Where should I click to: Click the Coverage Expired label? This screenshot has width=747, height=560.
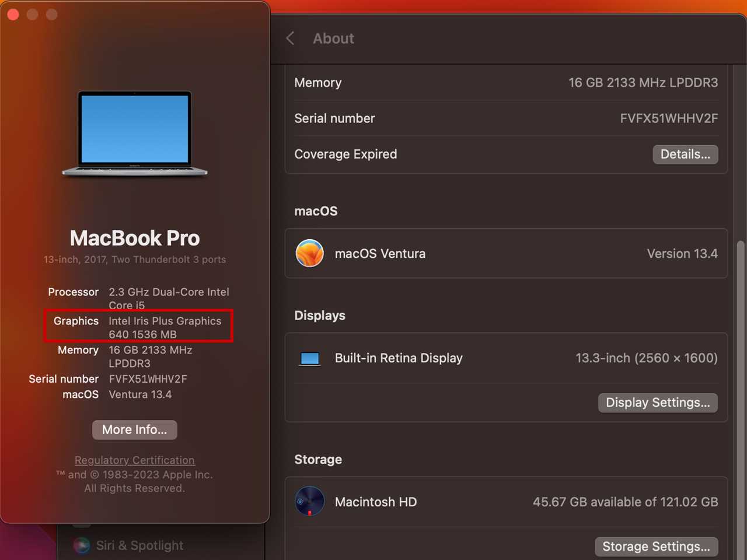345,154
